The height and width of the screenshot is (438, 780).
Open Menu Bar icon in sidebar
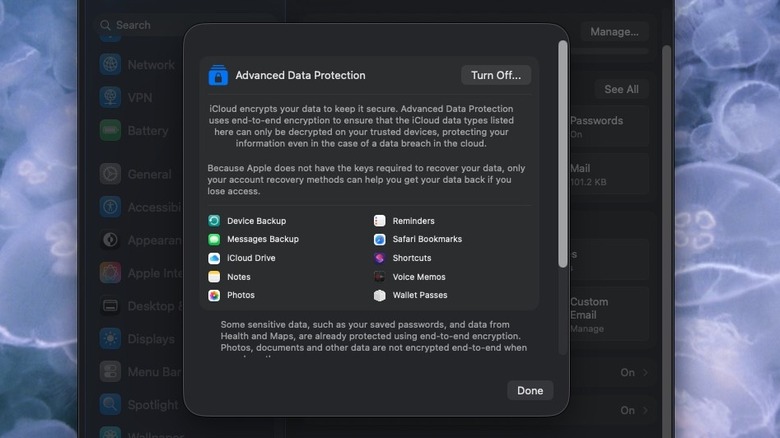(x=110, y=371)
